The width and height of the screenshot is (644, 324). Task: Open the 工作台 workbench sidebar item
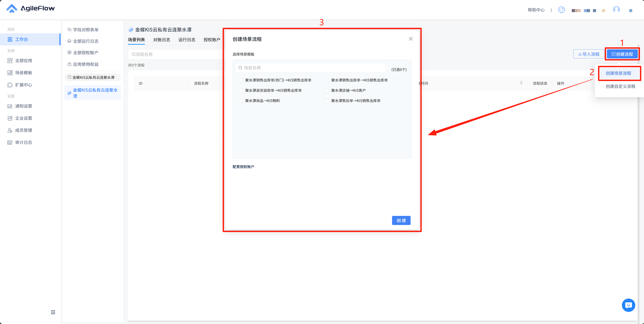pyautogui.click(x=21, y=39)
